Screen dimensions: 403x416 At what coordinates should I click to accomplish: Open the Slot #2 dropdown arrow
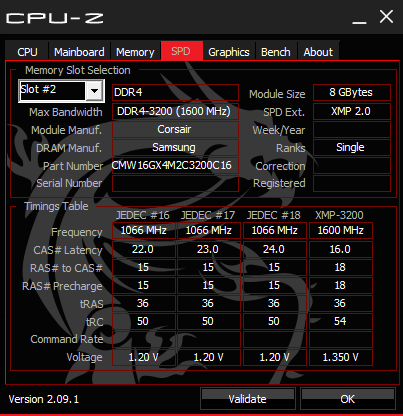coord(95,91)
